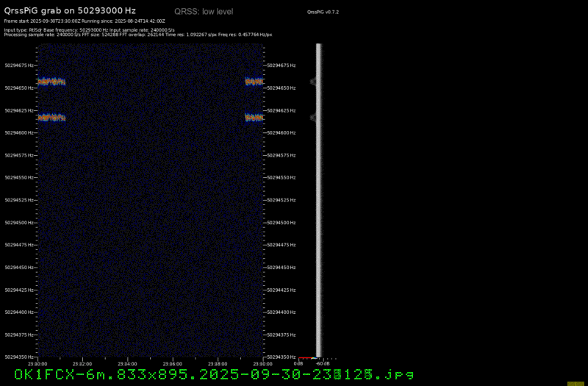Click 50294375 Hz on the right frequency axis
Viewport: 588px width, 386px height.
282,335
